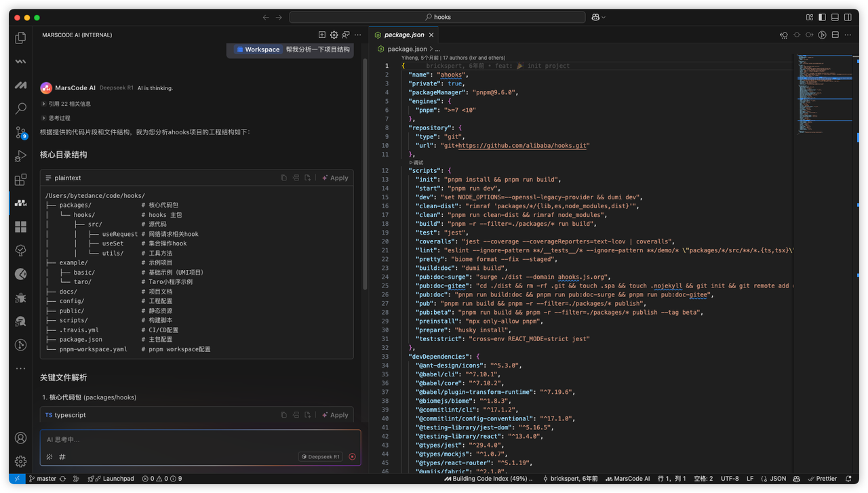Viewport: 868px width, 493px height.
Task: Open the github.com/alibaba/hooks.git repository link
Action: coord(523,145)
